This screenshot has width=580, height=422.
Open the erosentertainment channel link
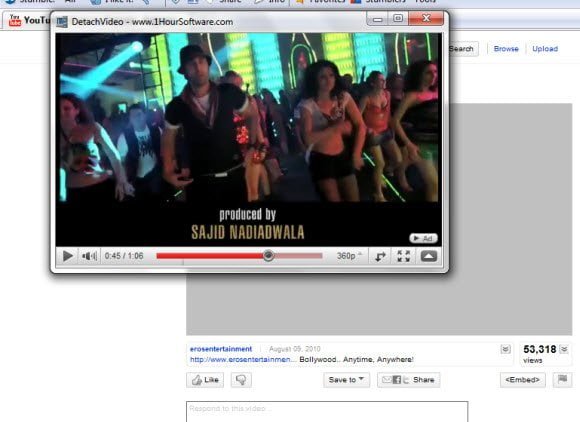[221, 349]
